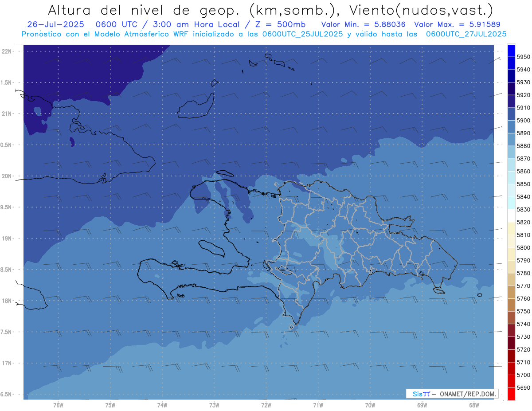The height and width of the screenshot is (411, 532).
Task: Click the 5830 legend value
Action: 523,210
